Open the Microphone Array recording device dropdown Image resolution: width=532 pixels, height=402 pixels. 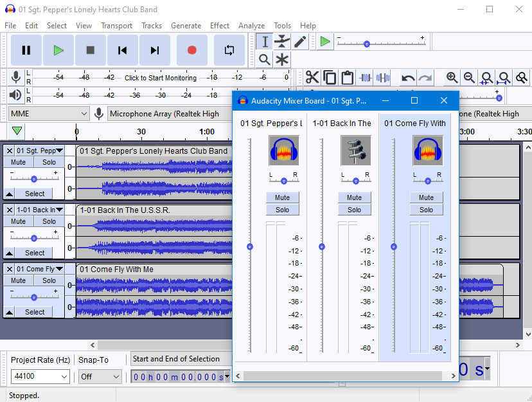170,114
